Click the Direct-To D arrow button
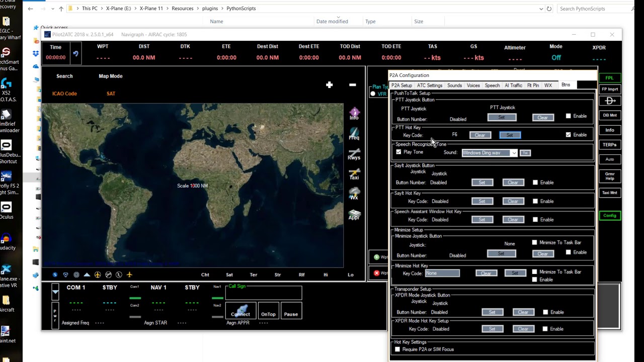Viewport: 644px width, 362px height. tap(610, 101)
